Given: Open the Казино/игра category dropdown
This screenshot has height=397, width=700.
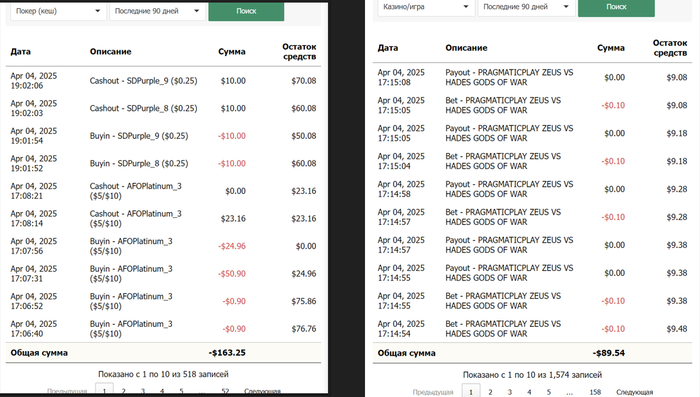Looking at the screenshot, I should 426,7.
